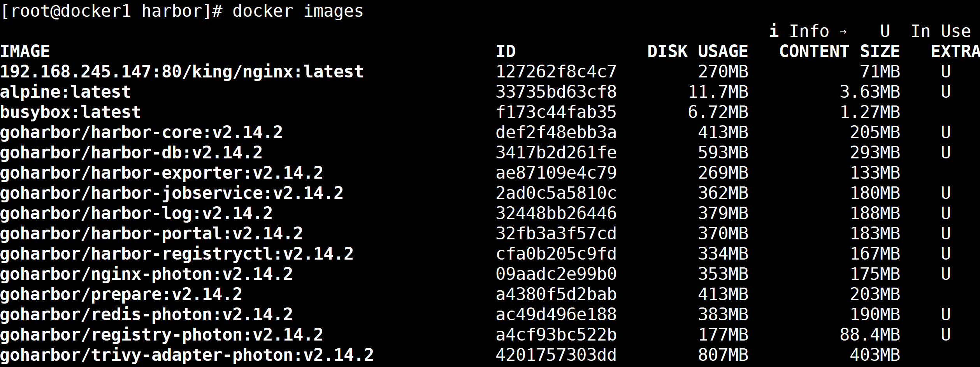The height and width of the screenshot is (367, 980).
Task: Click the U flag on the king/nginx row
Action: point(946,72)
